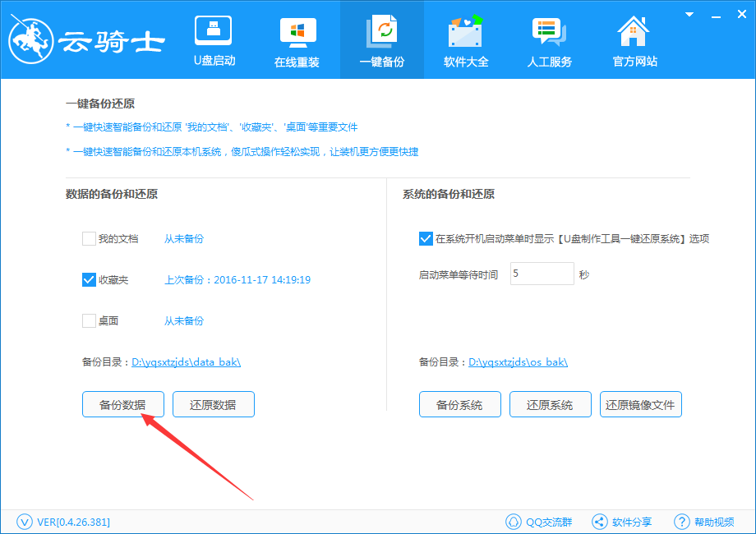The image size is (756, 534).
Task: Switch to the 一键备份 tab label
Action: (x=382, y=62)
